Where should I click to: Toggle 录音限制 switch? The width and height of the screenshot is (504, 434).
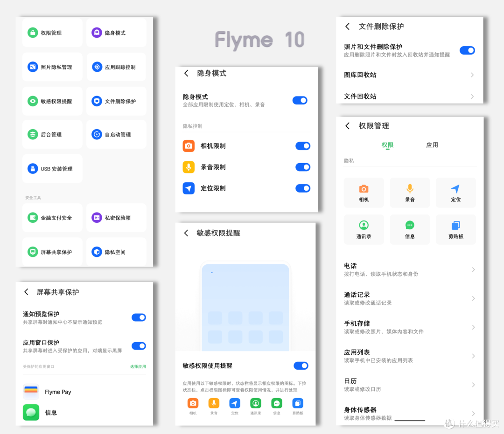point(303,167)
